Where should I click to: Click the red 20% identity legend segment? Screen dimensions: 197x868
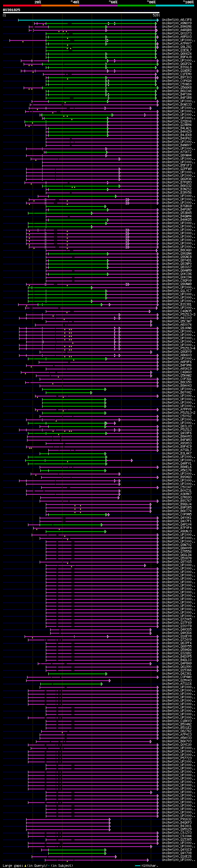(x=22, y=6)
